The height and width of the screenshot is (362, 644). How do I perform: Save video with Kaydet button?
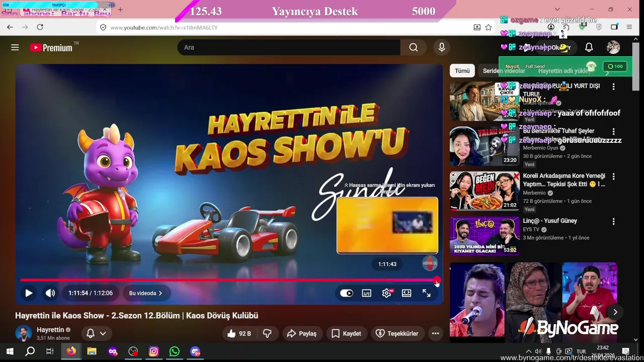coord(346,333)
